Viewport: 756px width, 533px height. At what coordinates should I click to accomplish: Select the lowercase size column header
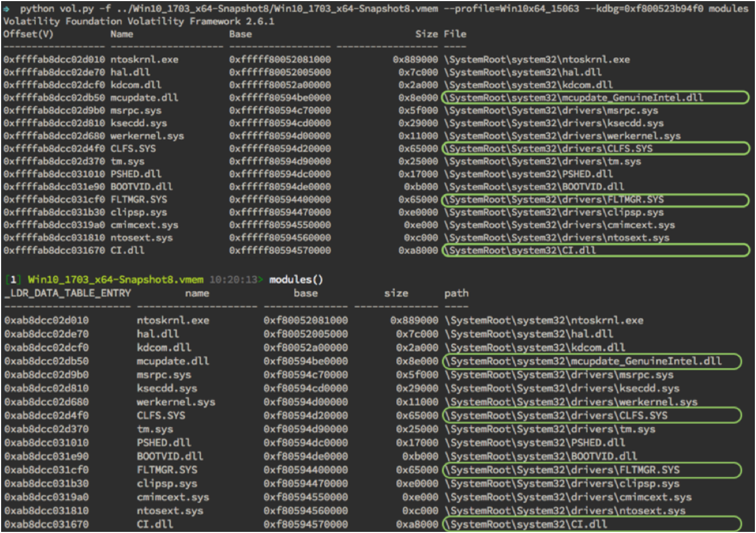pos(396,293)
